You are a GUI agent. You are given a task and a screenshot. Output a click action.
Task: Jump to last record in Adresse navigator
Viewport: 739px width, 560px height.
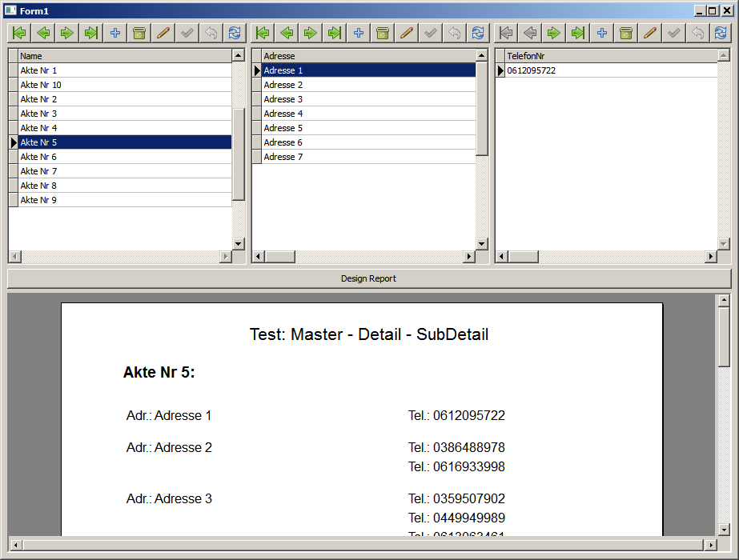[335, 33]
